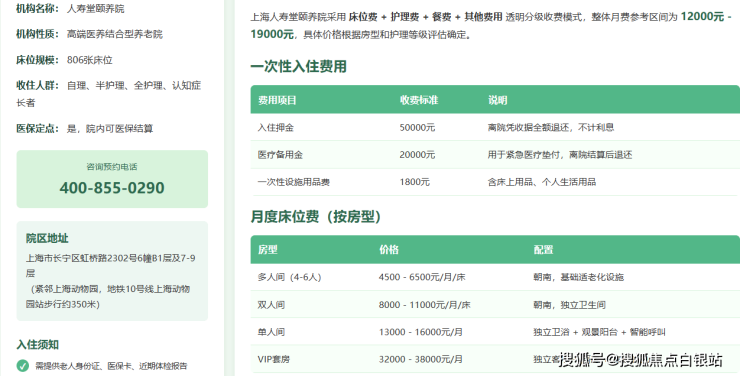Click the price 13000 - 16000元/月

[x=420, y=332]
